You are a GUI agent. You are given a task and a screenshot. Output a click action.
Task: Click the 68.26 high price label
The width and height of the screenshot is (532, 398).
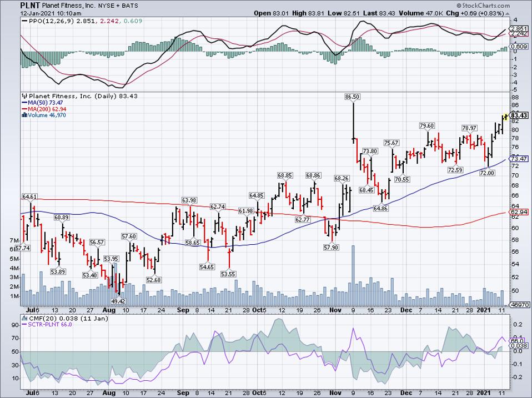click(x=342, y=178)
